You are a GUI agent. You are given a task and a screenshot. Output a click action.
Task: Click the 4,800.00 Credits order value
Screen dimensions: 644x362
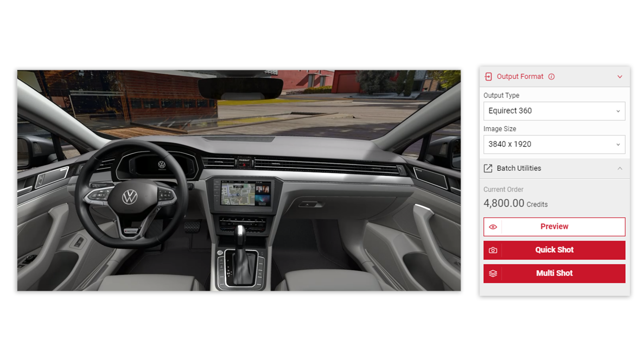click(515, 203)
